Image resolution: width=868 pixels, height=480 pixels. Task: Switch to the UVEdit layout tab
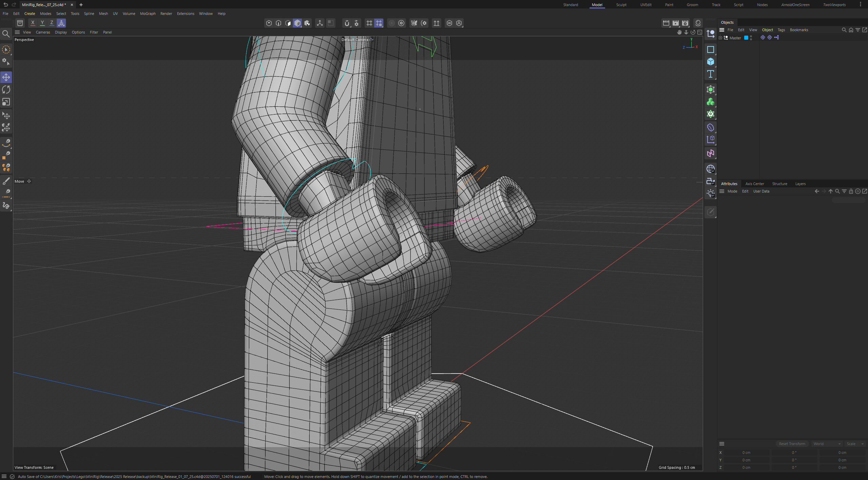coord(646,5)
